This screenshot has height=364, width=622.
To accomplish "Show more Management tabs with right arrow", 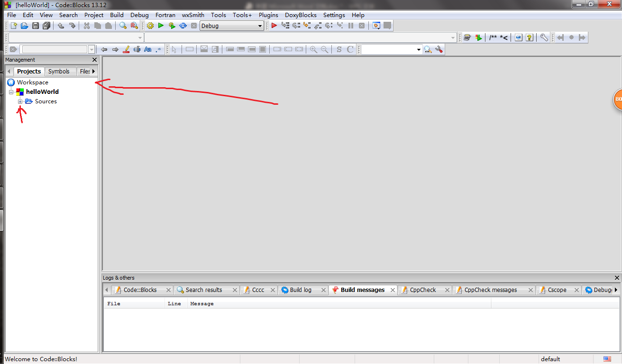I will pyautogui.click(x=93, y=71).
